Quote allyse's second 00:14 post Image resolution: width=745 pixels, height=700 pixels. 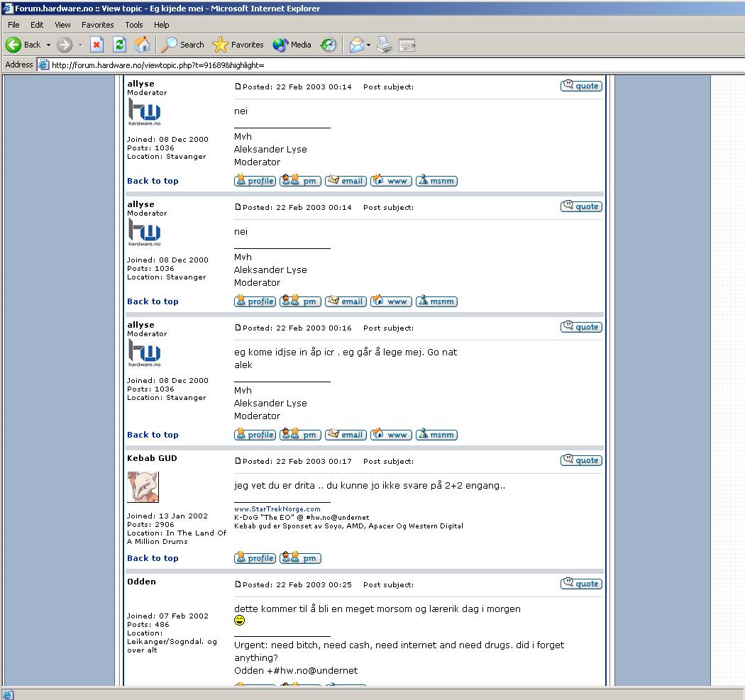click(x=581, y=206)
